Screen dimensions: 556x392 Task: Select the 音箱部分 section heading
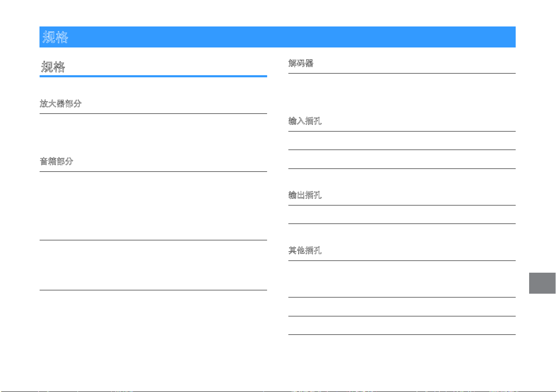pyautogui.click(x=56, y=161)
